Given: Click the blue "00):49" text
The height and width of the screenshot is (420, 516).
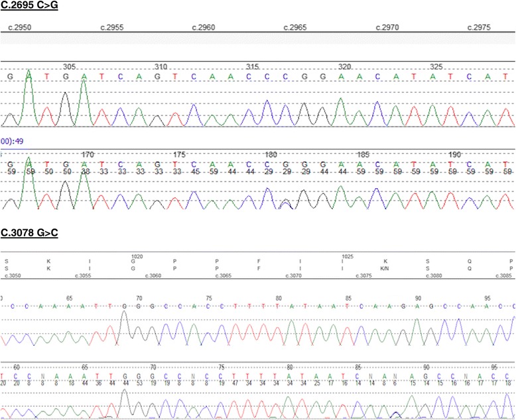Looking at the screenshot, I should pos(15,141).
